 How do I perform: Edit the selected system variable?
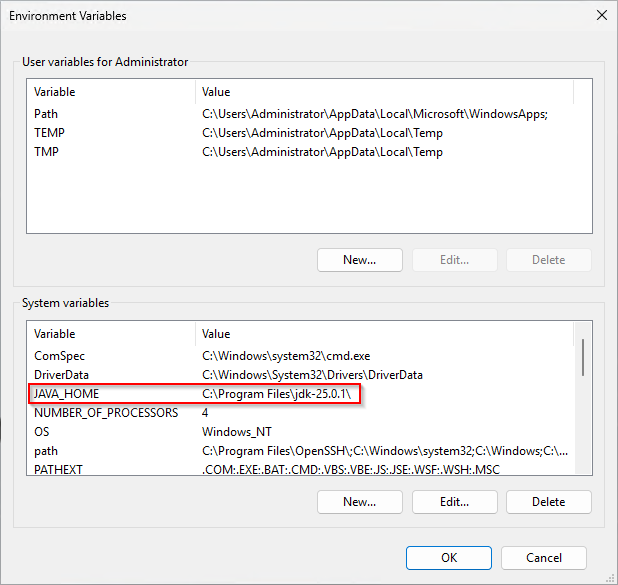[454, 501]
